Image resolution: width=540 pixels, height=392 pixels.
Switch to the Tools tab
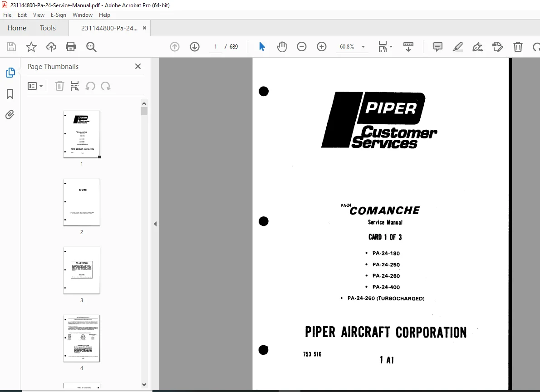pyautogui.click(x=48, y=28)
